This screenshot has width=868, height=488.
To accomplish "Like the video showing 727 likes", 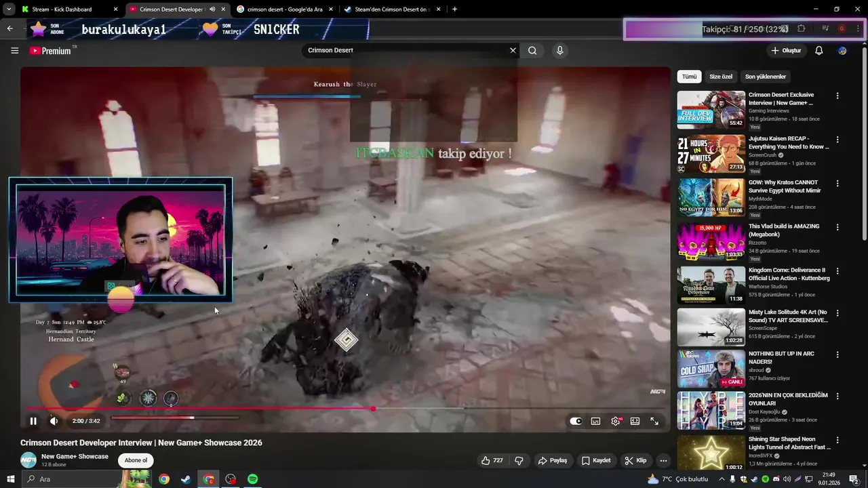I will tap(492, 460).
